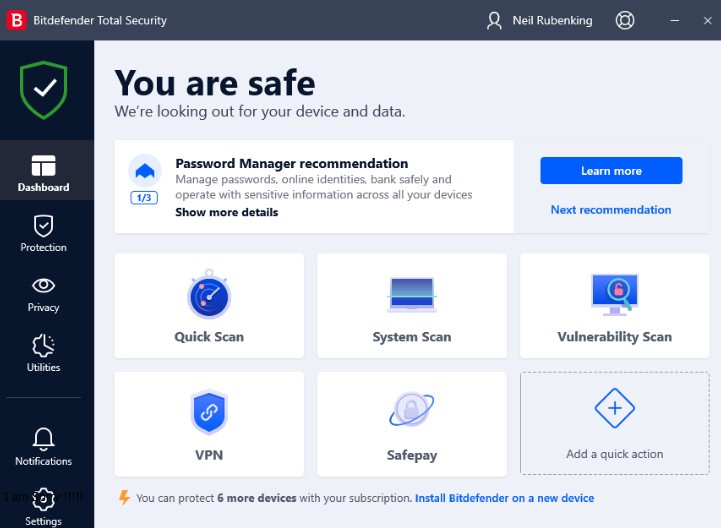Open the Protection shield icon
The height and width of the screenshot is (528, 721).
tap(44, 225)
